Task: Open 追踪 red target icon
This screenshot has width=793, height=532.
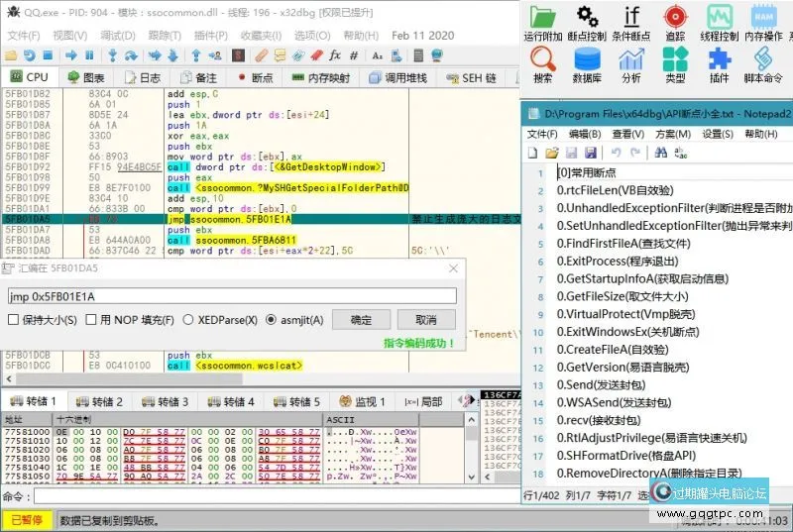Action: (x=675, y=23)
